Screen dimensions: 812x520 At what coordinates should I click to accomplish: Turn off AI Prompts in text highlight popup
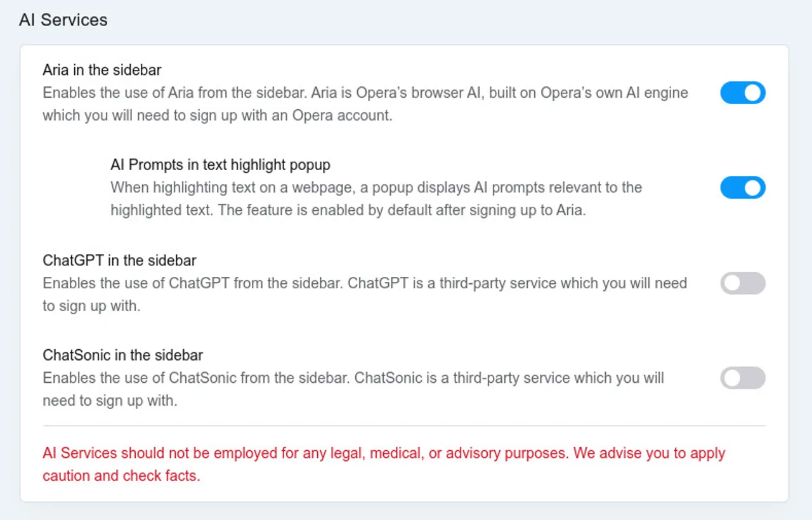[x=743, y=188]
